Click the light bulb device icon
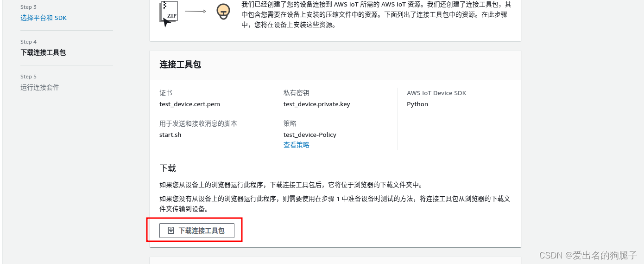The height and width of the screenshot is (264, 644). pyautogui.click(x=224, y=12)
